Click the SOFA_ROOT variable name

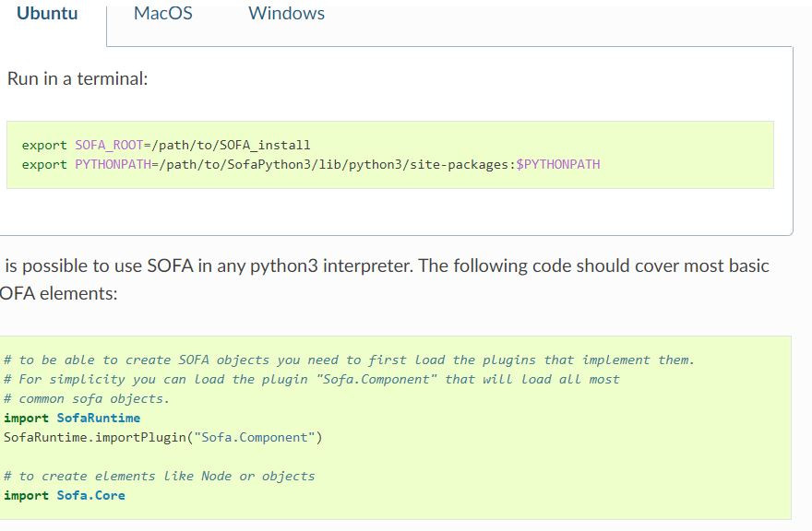click(106, 145)
